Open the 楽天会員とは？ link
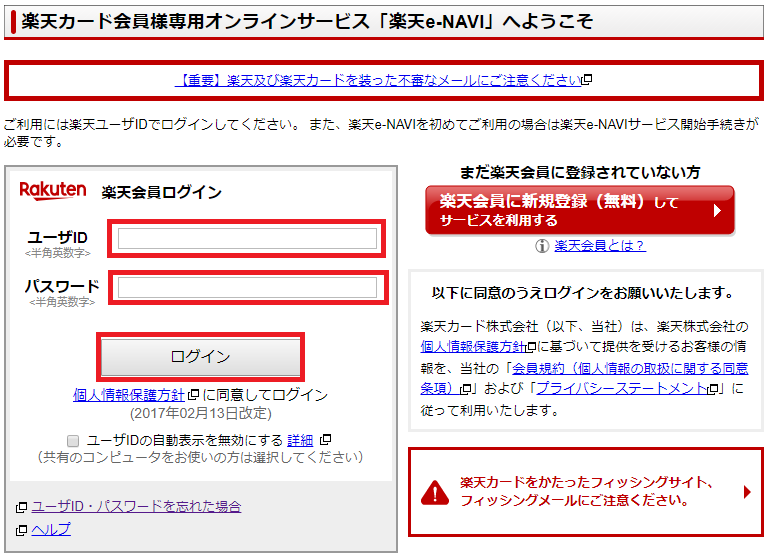 600,245
